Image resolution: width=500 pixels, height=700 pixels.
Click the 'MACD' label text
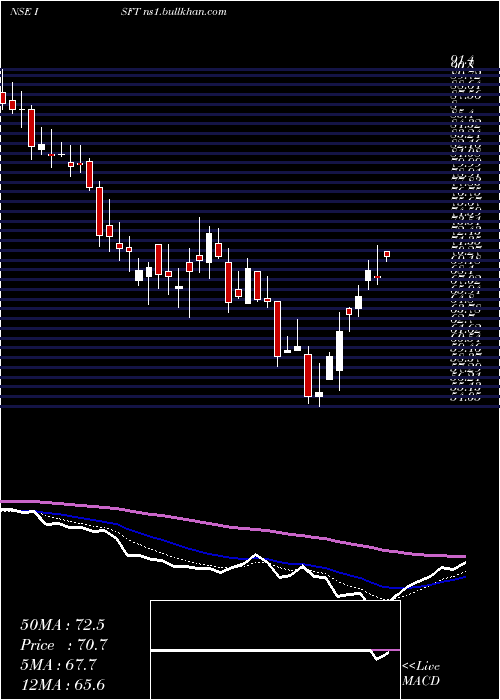coord(419,681)
